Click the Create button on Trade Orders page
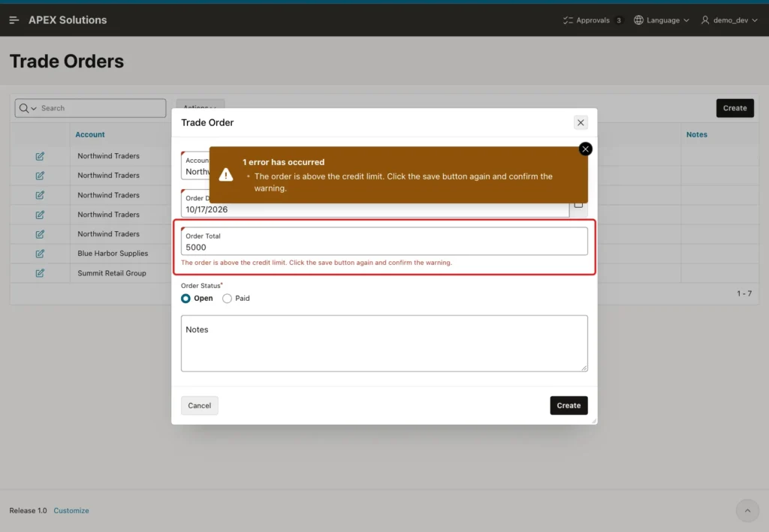 click(x=734, y=108)
